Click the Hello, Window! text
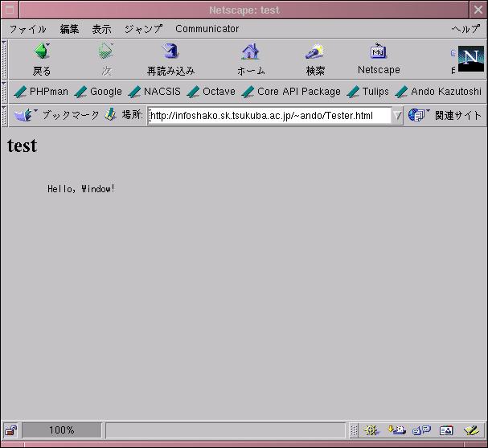 (x=81, y=189)
